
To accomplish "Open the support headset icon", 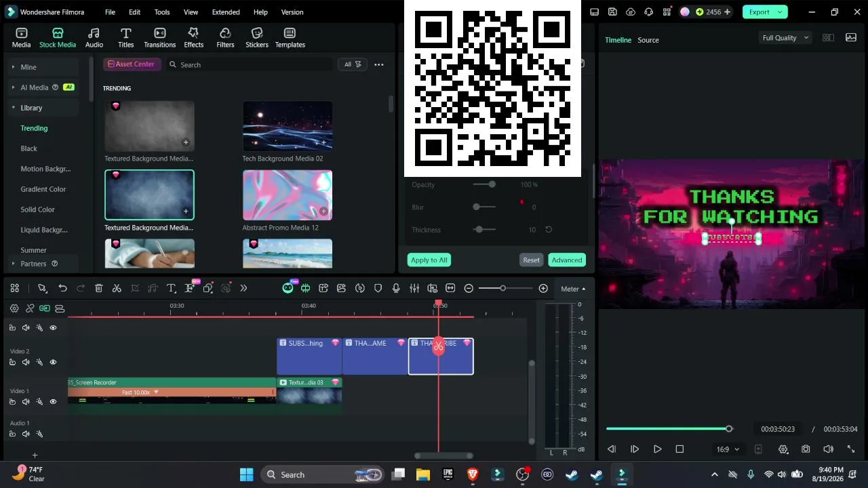I will click(649, 12).
